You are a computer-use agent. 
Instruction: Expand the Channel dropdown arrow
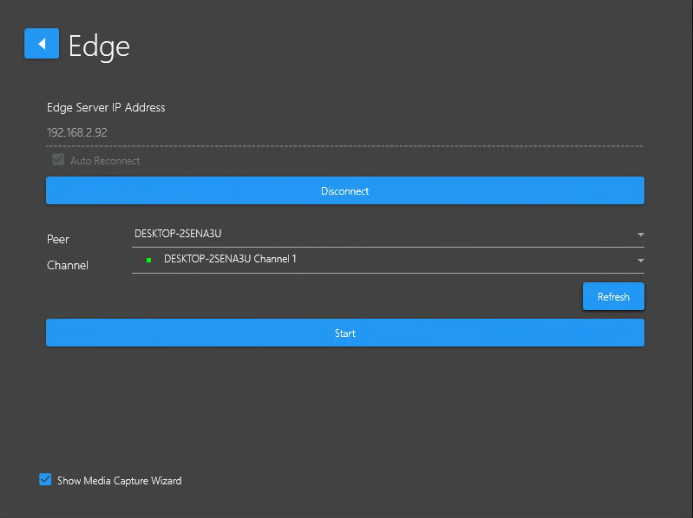pyautogui.click(x=639, y=261)
